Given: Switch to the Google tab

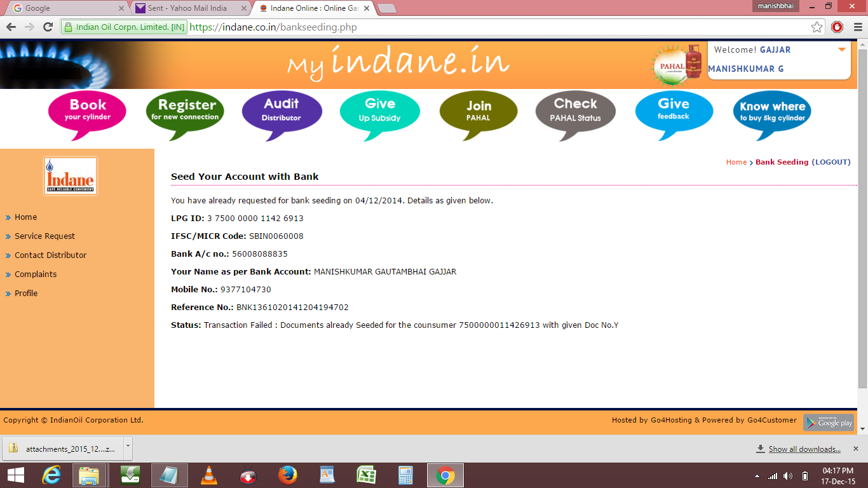Looking at the screenshot, I should (64, 8).
